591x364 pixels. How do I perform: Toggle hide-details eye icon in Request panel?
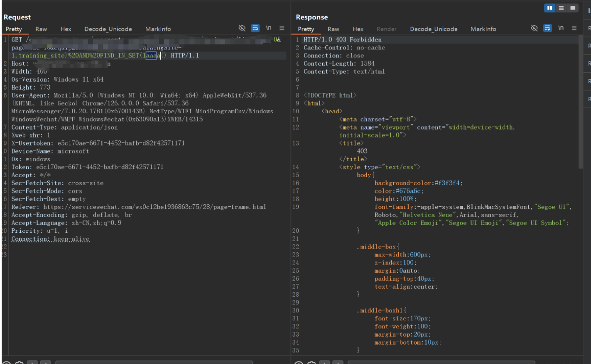(x=242, y=28)
